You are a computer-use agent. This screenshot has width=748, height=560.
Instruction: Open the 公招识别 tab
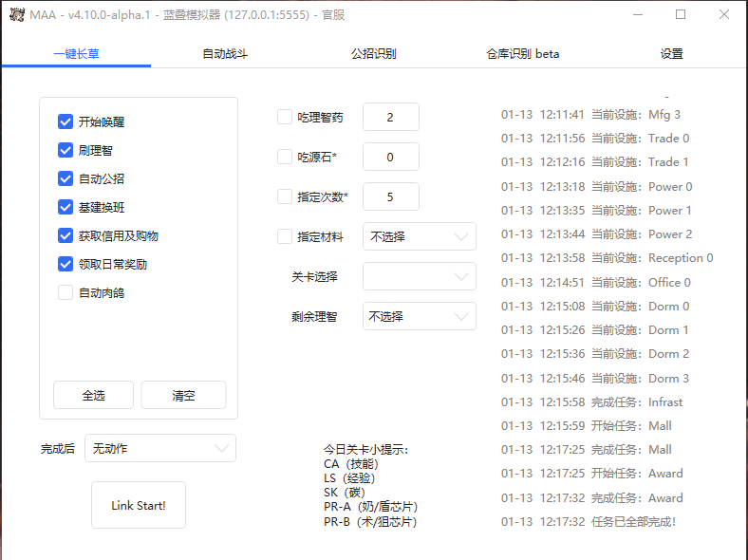click(x=374, y=54)
